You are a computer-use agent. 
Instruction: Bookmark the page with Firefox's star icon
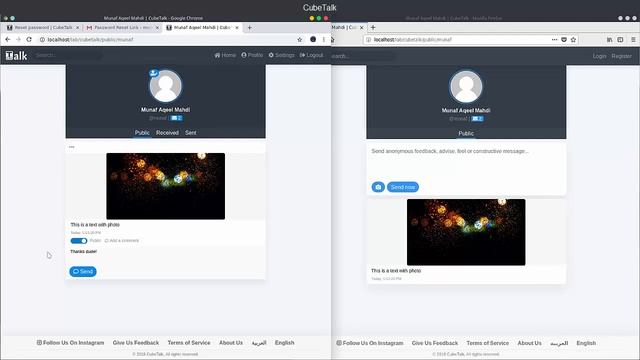[x=573, y=40]
